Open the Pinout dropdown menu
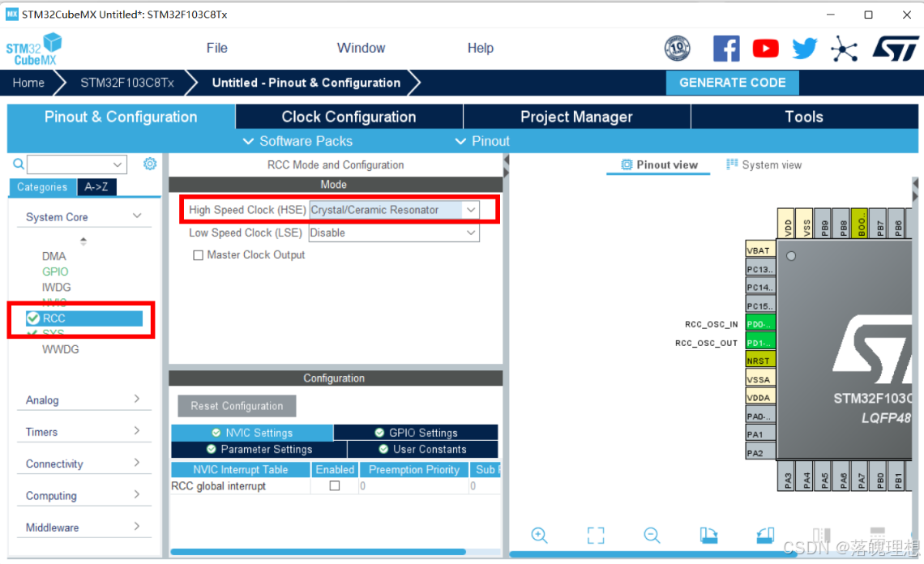924x564 pixels. [x=482, y=141]
